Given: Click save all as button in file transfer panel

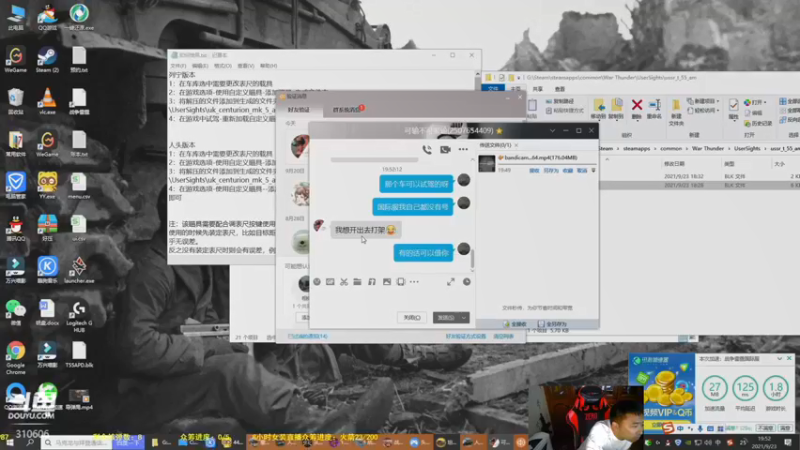Looking at the screenshot, I should click(552, 324).
